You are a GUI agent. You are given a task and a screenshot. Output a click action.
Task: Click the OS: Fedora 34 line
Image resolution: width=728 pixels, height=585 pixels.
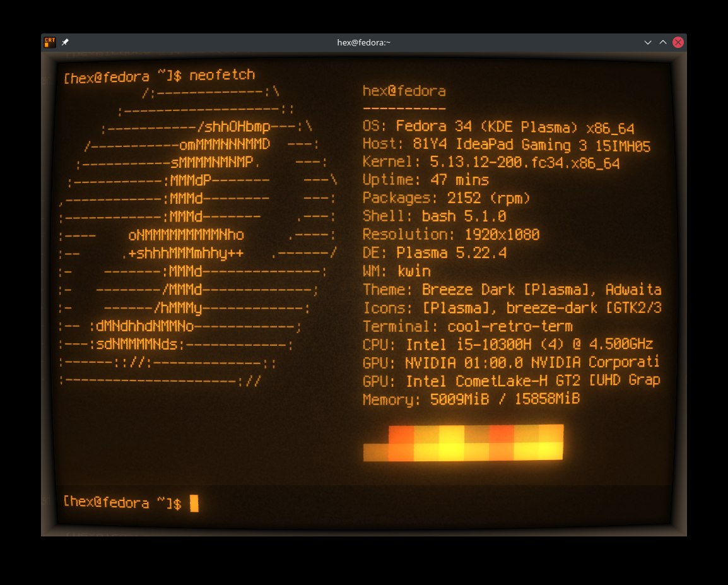point(498,126)
